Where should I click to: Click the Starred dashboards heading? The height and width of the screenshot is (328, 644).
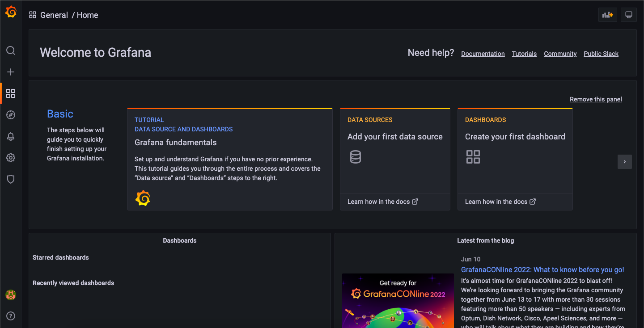coord(61,257)
